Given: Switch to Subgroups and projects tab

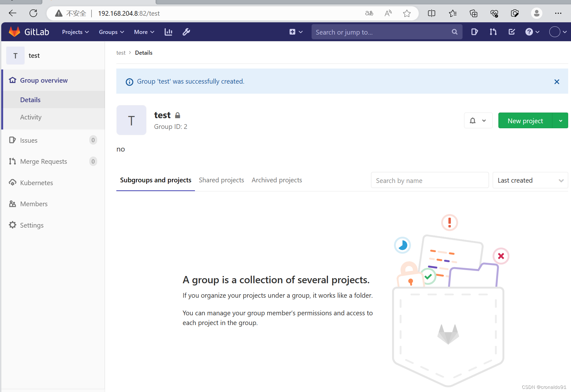Looking at the screenshot, I should click(156, 180).
